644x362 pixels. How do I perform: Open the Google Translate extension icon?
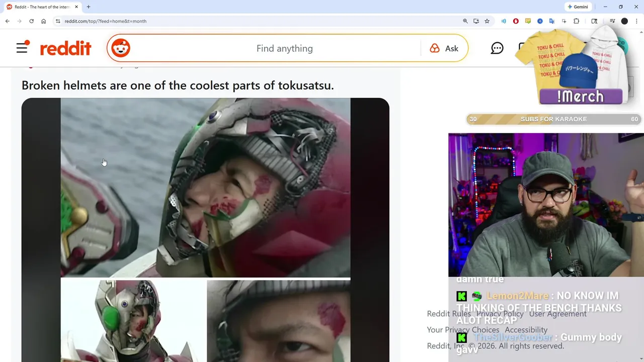pyautogui.click(x=552, y=21)
